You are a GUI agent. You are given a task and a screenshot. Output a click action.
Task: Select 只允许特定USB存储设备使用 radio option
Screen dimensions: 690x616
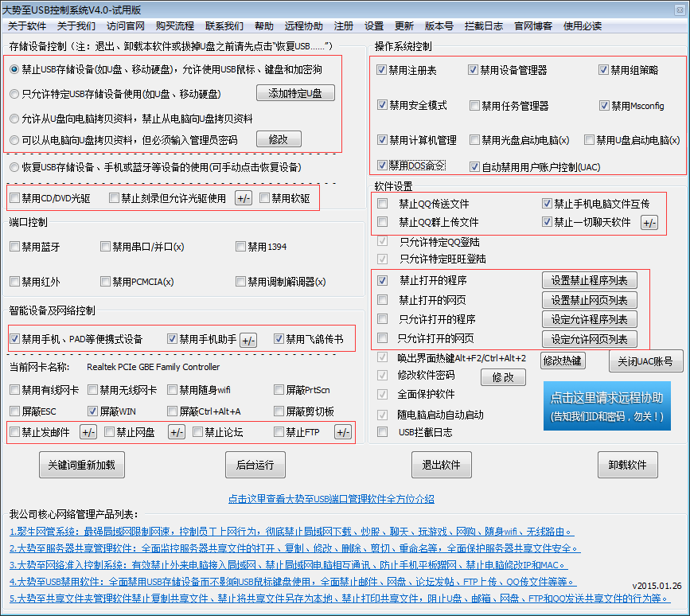14,94
